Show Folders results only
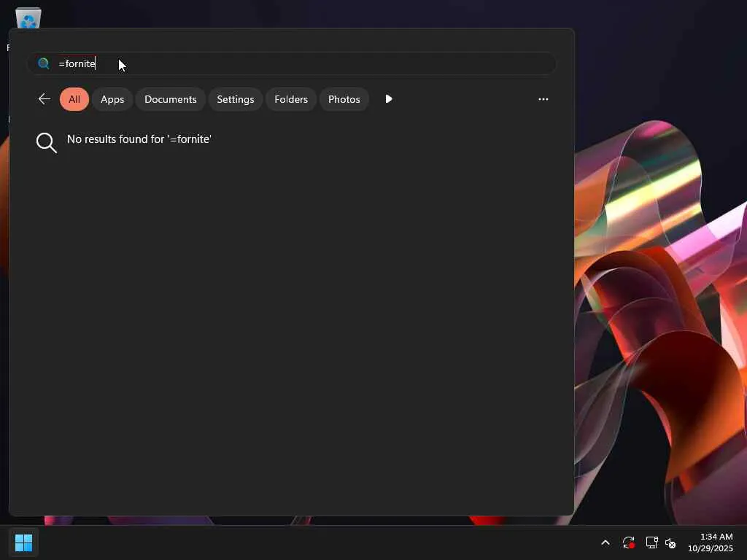This screenshot has height=560, width=747. (291, 99)
